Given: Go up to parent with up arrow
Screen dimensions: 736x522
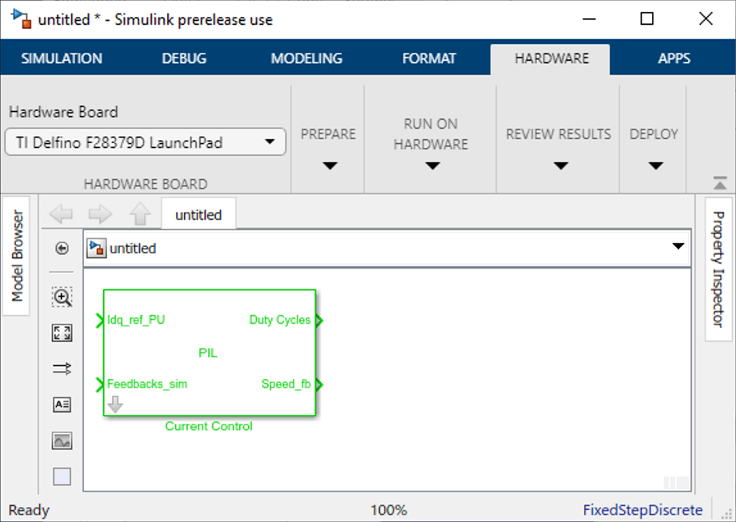Looking at the screenshot, I should 140,214.
